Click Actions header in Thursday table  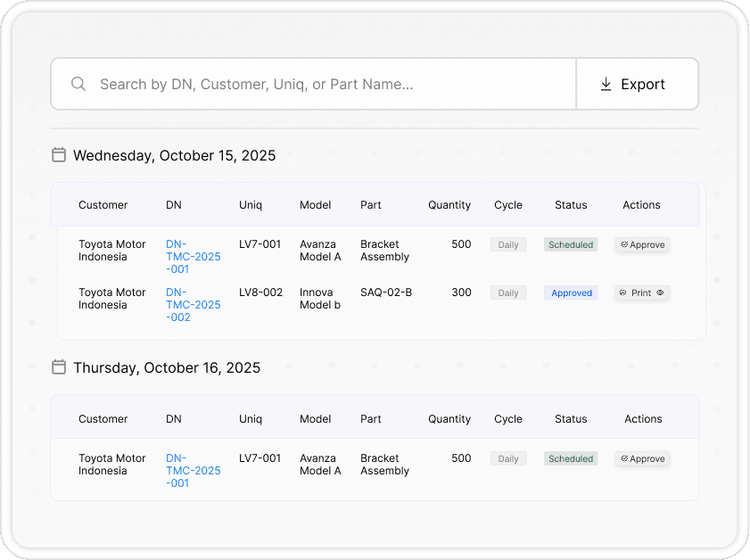pos(643,419)
